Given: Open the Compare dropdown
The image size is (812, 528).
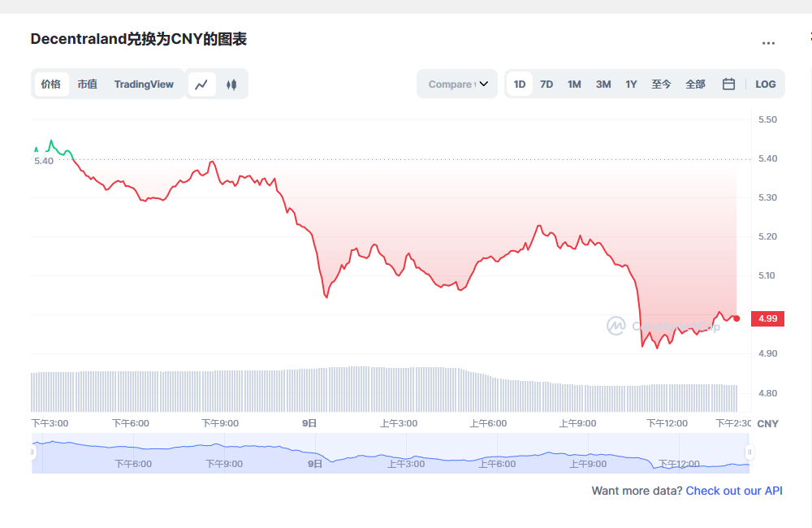Looking at the screenshot, I should [x=457, y=84].
